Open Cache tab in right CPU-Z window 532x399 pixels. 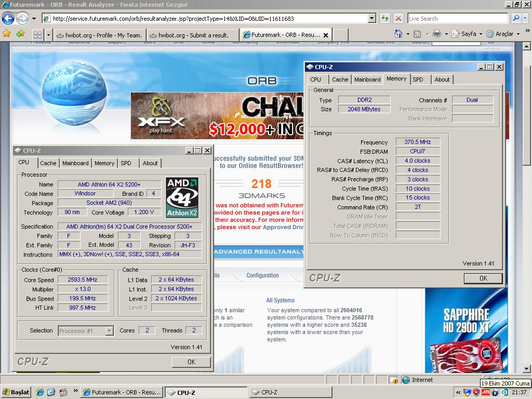pyautogui.click(x=340, y=79)
